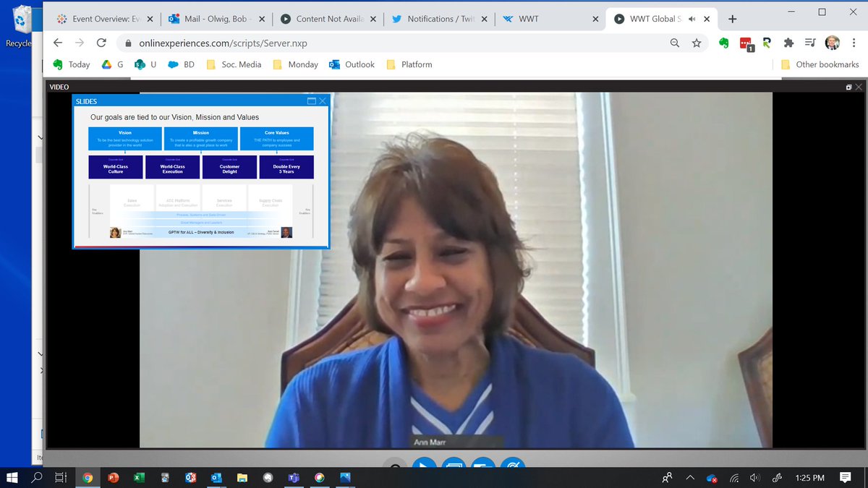Screen dimensions: 868x488
Task: Close the Event Overview tab
Action: click(x=150, y=20)
